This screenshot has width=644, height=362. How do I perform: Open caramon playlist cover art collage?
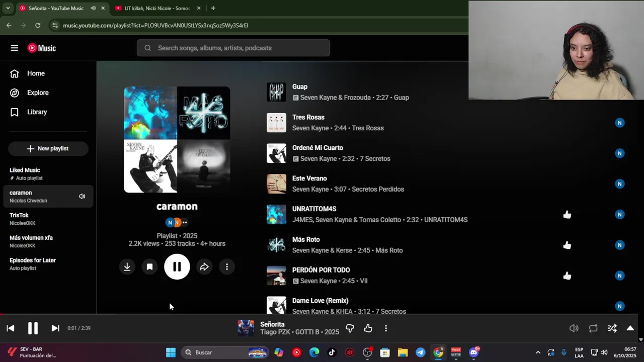[x=177, y=140]
